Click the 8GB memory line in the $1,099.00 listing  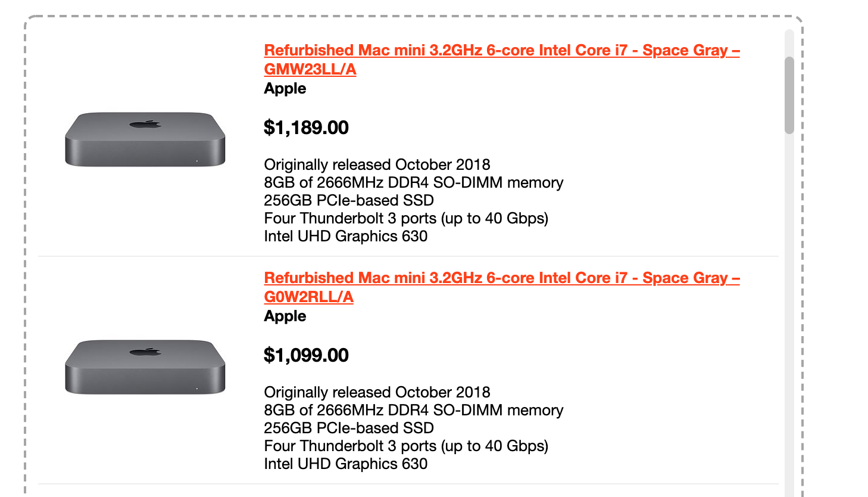coord(413,410)
